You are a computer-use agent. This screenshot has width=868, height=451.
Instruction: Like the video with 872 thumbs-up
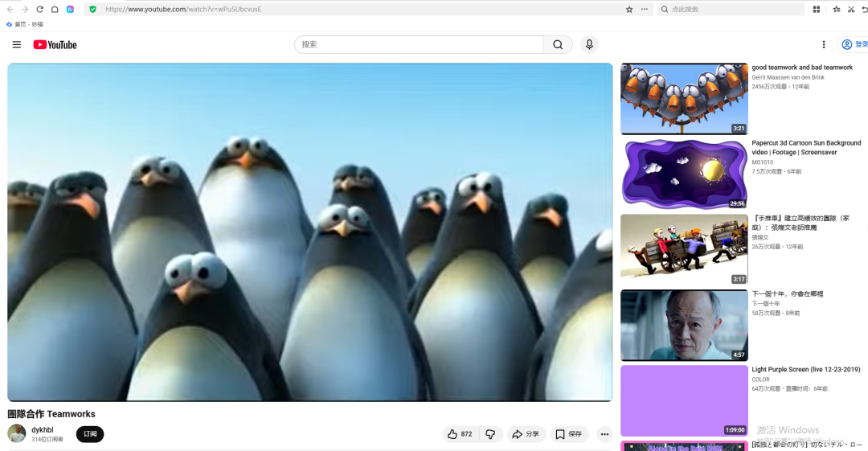460,434
